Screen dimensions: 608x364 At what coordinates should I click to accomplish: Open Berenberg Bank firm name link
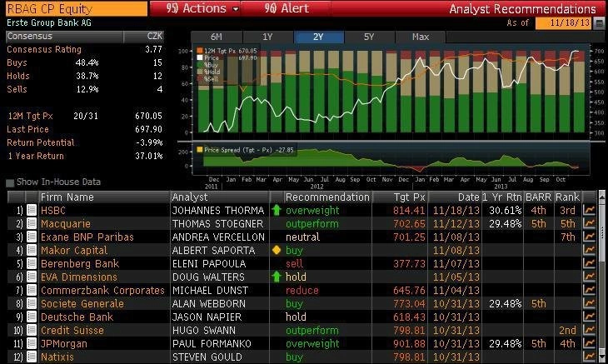tap(80, 263)
